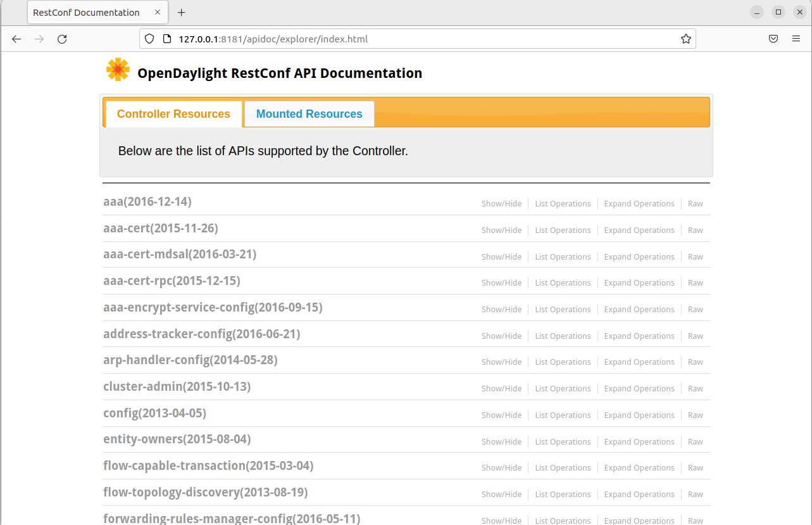
Task: Switch to the Controller Resources tab
Action: tap(173, 114)
